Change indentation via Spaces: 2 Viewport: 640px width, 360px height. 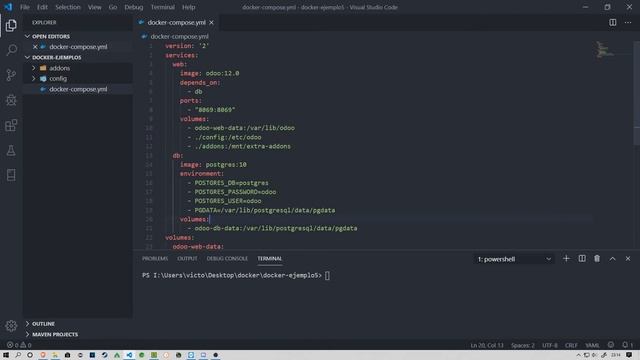523,345
